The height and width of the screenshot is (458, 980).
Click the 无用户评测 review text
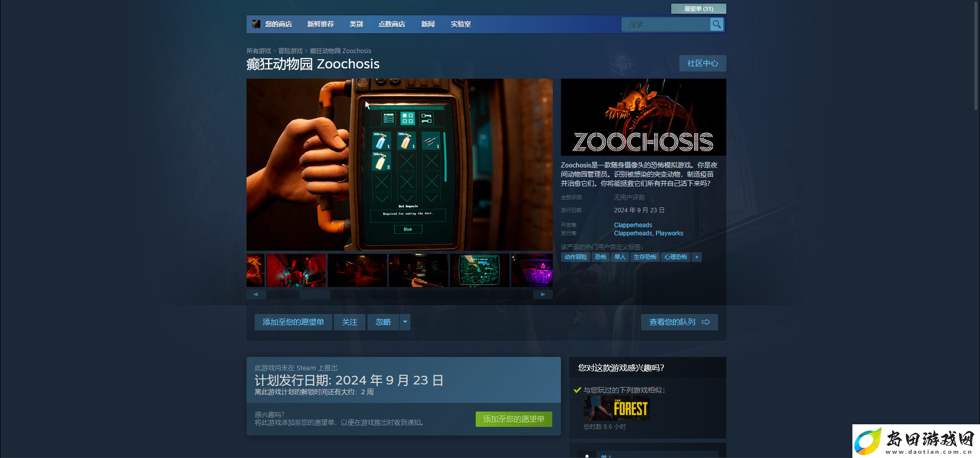(629, 198)
